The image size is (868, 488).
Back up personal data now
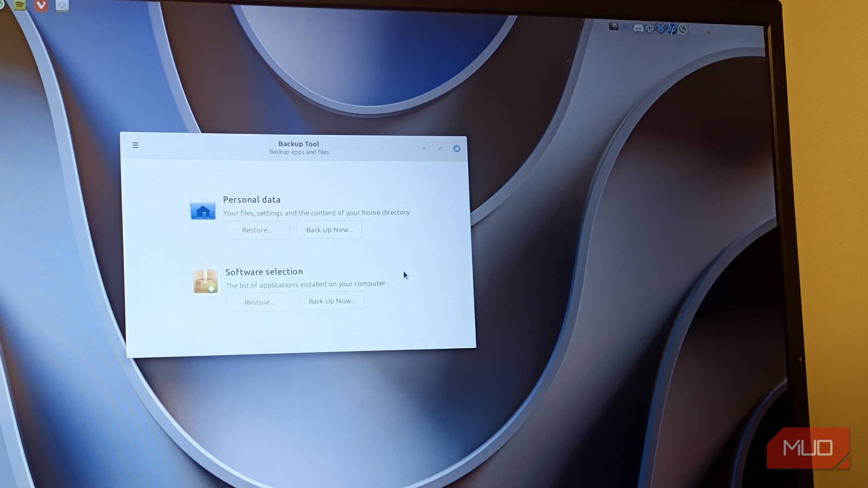329,229
